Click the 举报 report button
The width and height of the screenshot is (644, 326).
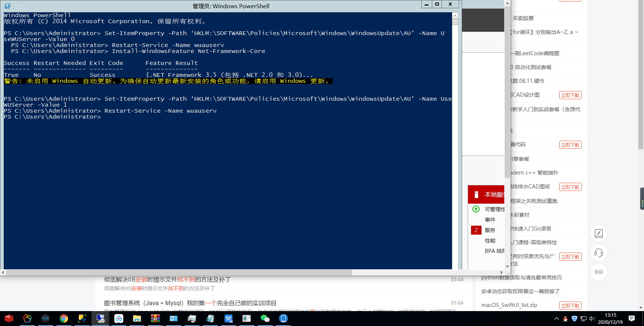(599, 272)
